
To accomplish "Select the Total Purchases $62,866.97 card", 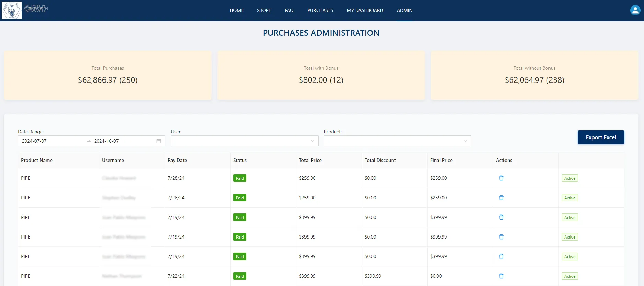I will coord(108,75).
